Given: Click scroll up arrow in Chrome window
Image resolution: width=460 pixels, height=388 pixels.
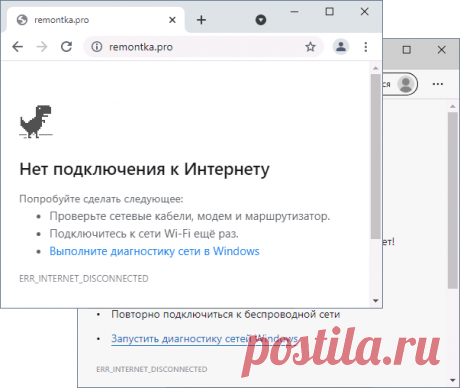Looking at the screenshot, I should tap(376, 68).
